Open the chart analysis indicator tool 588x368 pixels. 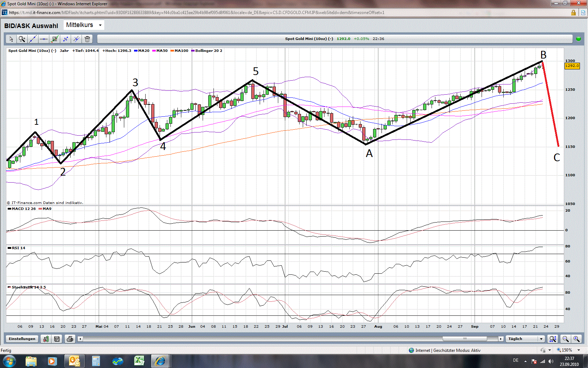point(55,39)
